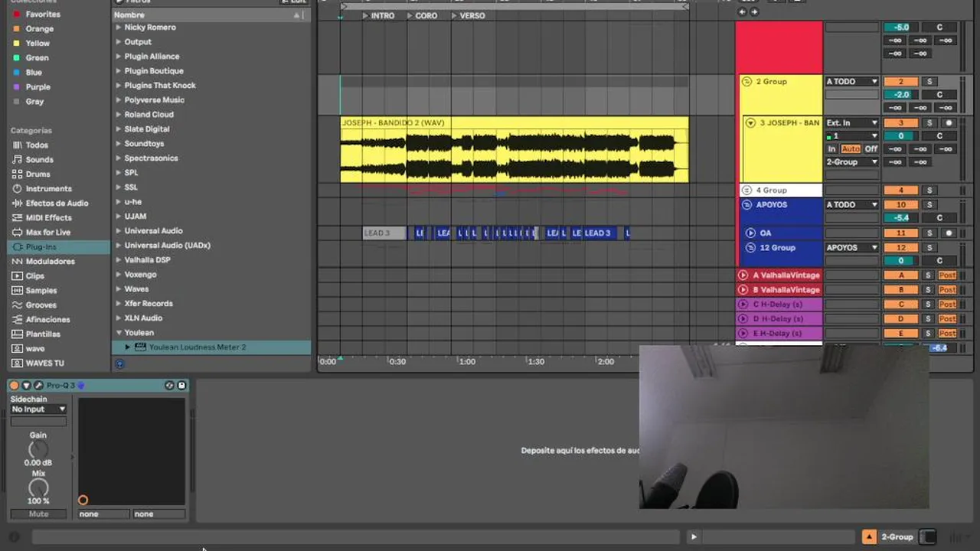The width and height of the screenshot is (980, 551).
Task: Fold the APOYOS group track icon
Action: point(747,205)
